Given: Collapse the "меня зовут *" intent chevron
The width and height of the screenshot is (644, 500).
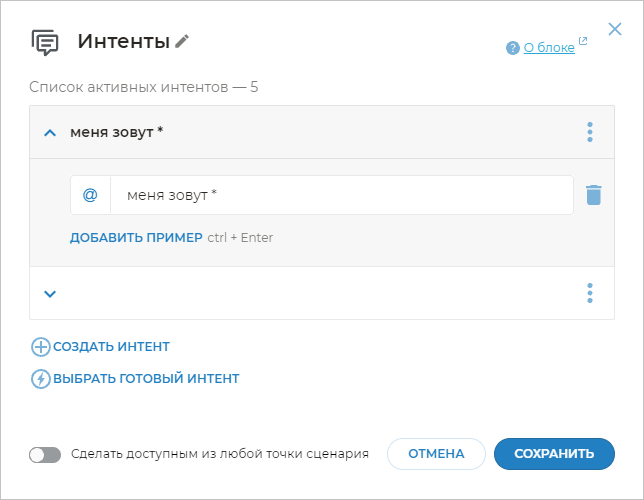Looking at the screenshot, I should pyautogui.click(x=50, y=132).
